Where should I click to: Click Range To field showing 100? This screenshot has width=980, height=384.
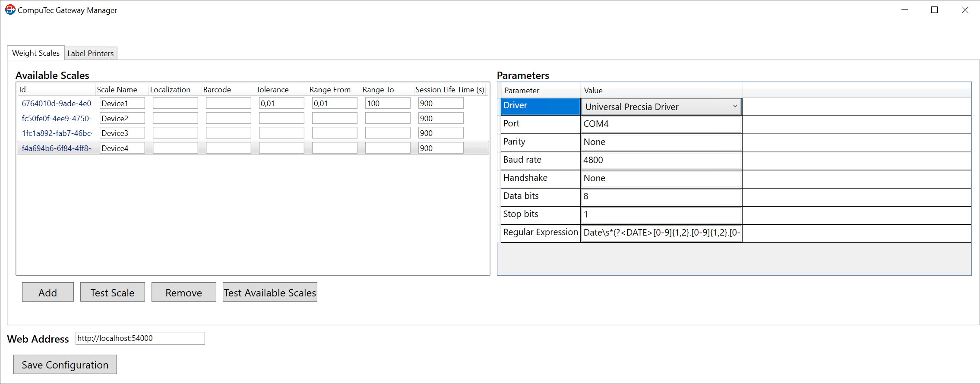387,104
